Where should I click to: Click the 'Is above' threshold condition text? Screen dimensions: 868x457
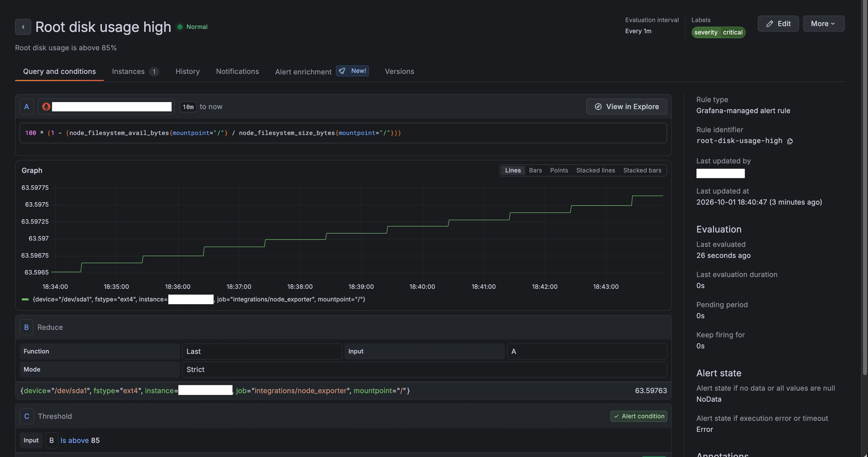(x=74, y=440)
